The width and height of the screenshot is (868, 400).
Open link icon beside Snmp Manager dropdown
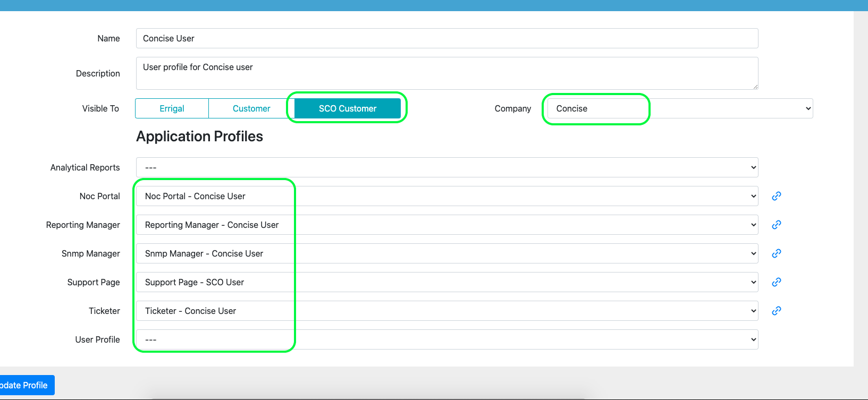point(776,253)
